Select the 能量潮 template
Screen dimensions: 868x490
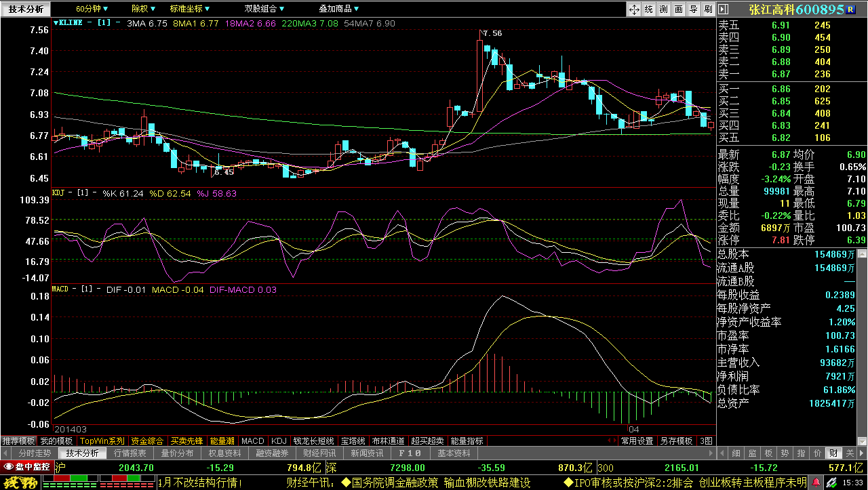[222, 441]
